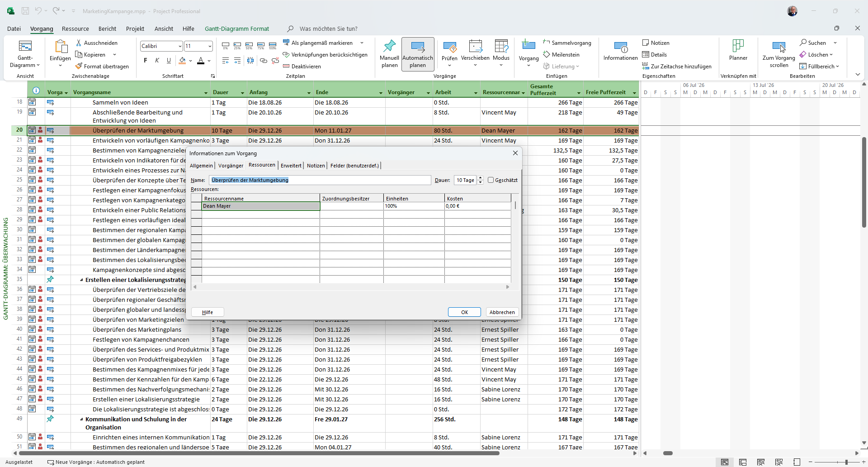The height and width of the screenshot is (467, 868).
Task: Click Automatisch planen button
Action: point(418,54)
